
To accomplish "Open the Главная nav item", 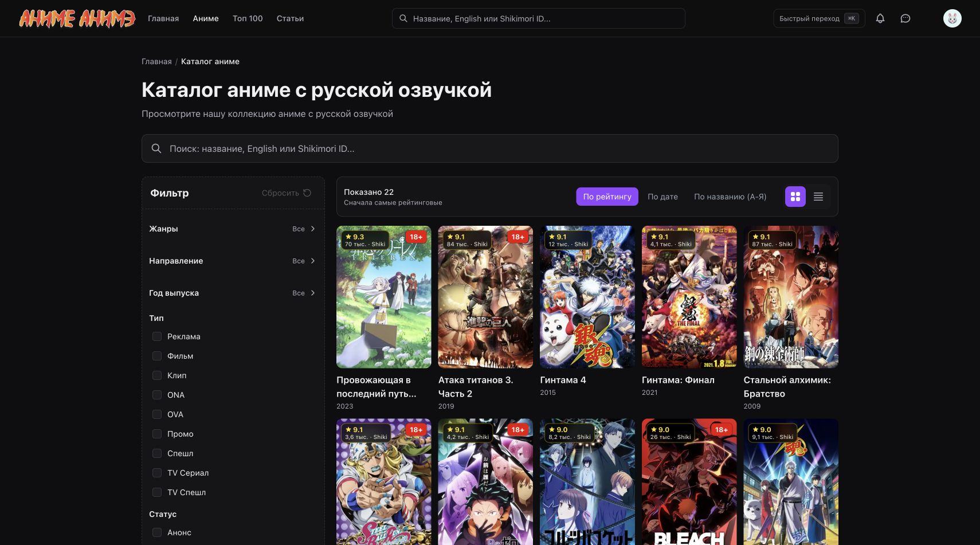I will (163, 18).
